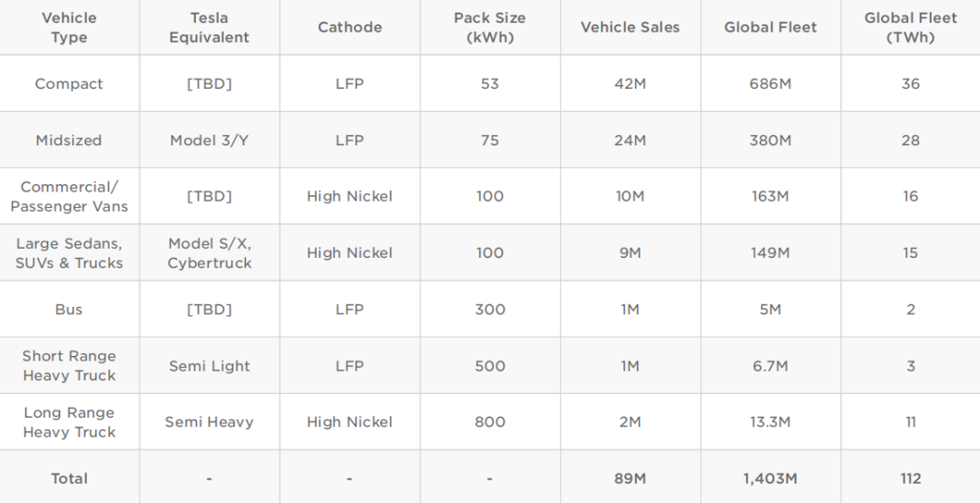Click the 686M global fleet cell
Viewport: 980px width, 503px height.
[770, 84]
